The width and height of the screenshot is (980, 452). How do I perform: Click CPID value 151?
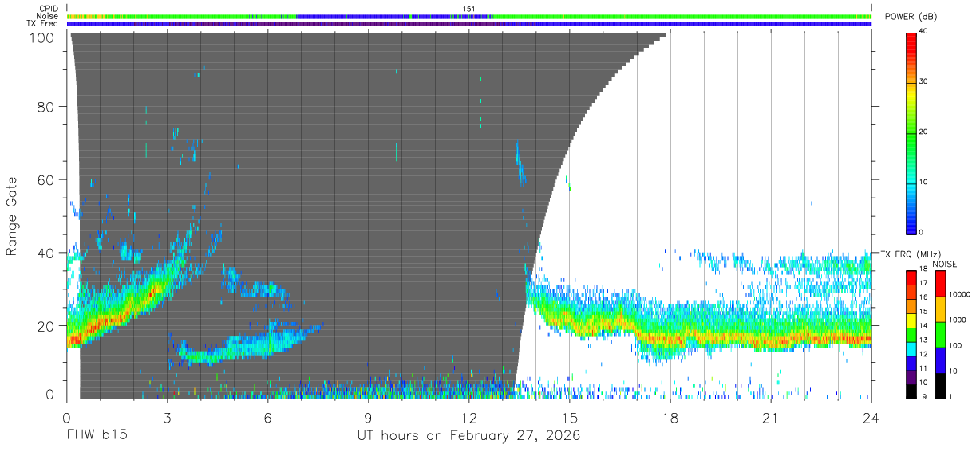pos(469,9)
